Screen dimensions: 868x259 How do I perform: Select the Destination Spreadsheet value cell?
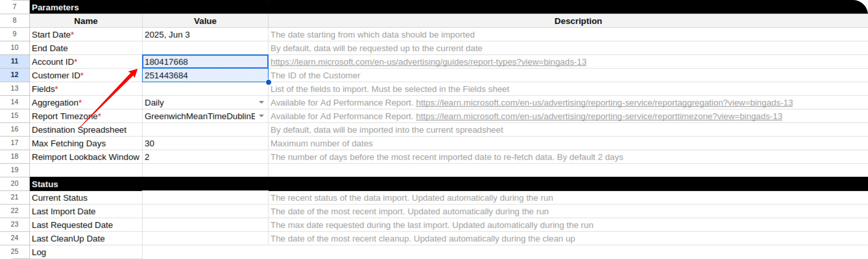tap(205, 130)
